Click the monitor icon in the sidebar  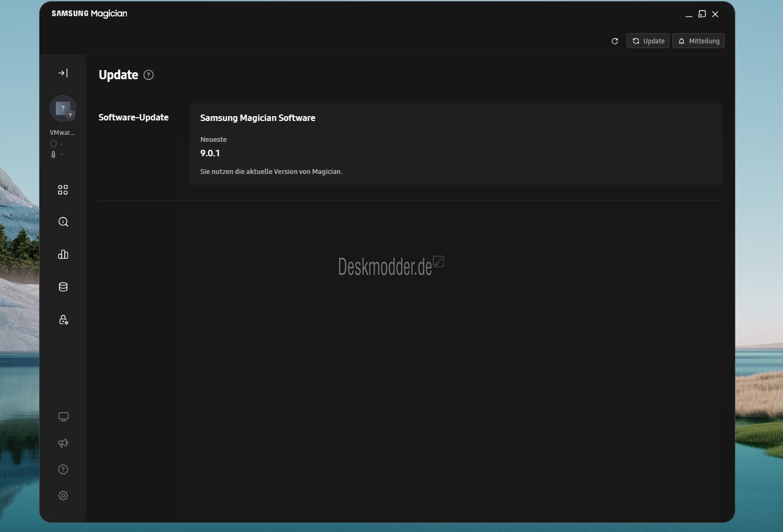click(63, 417)
